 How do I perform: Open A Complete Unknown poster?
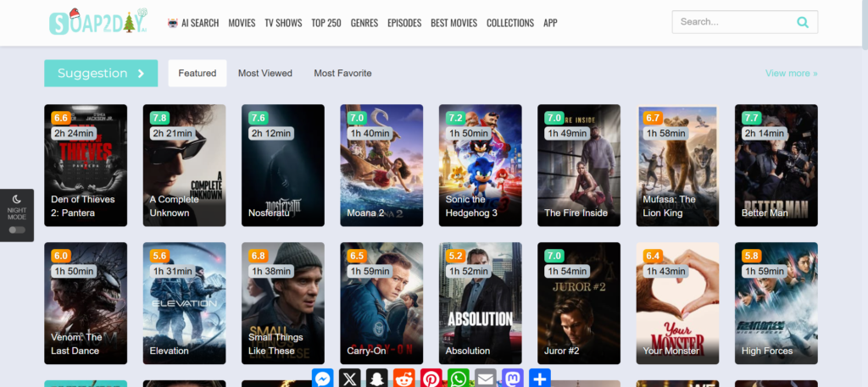click(x=184, y=165)
